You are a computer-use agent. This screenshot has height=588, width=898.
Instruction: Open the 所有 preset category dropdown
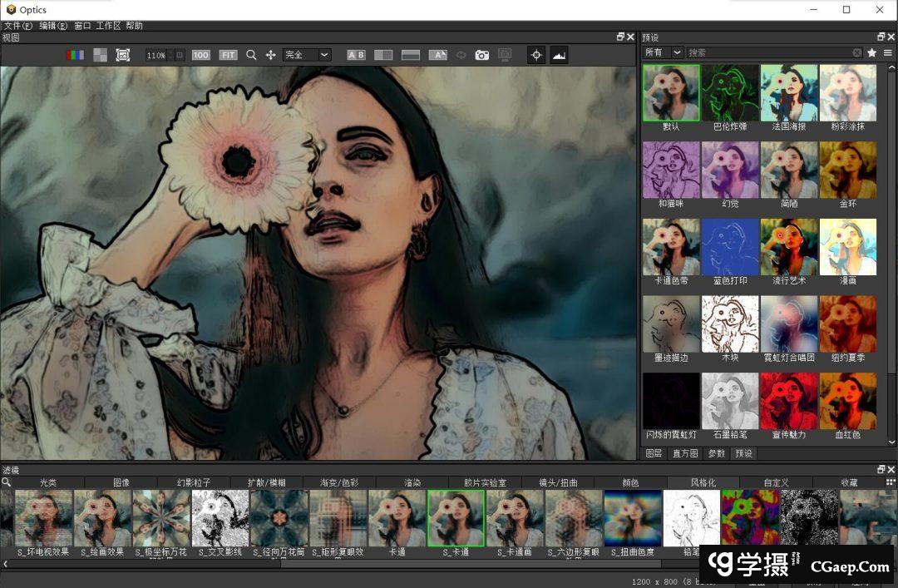[x=663, y=52]
